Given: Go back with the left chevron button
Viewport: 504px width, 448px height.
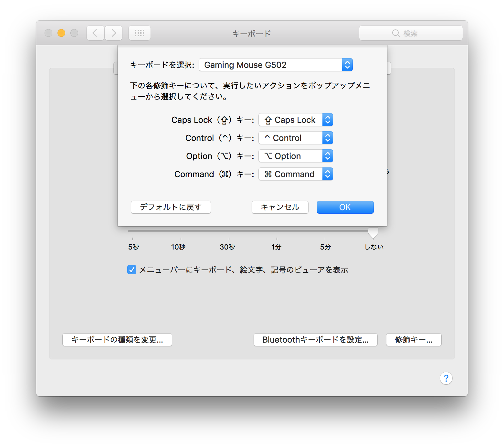Looking at the screenshot, I should pos(95,33).
